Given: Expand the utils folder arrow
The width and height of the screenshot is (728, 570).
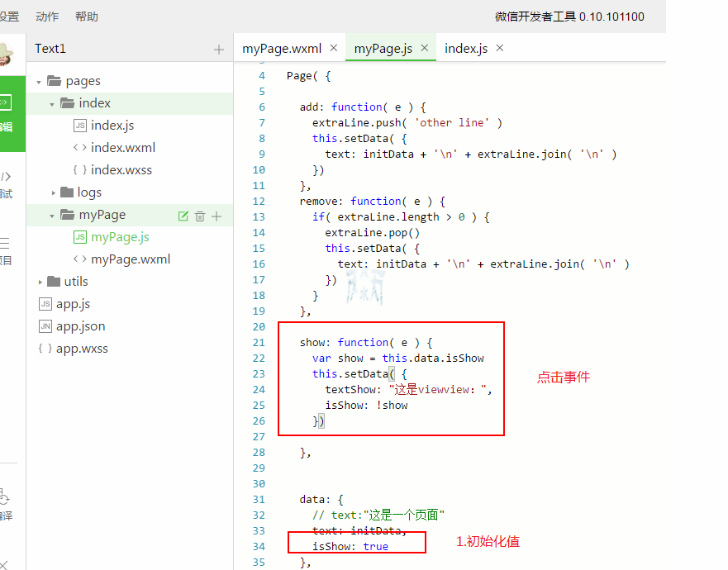Looking at the screenshot, I should point(40,283).
